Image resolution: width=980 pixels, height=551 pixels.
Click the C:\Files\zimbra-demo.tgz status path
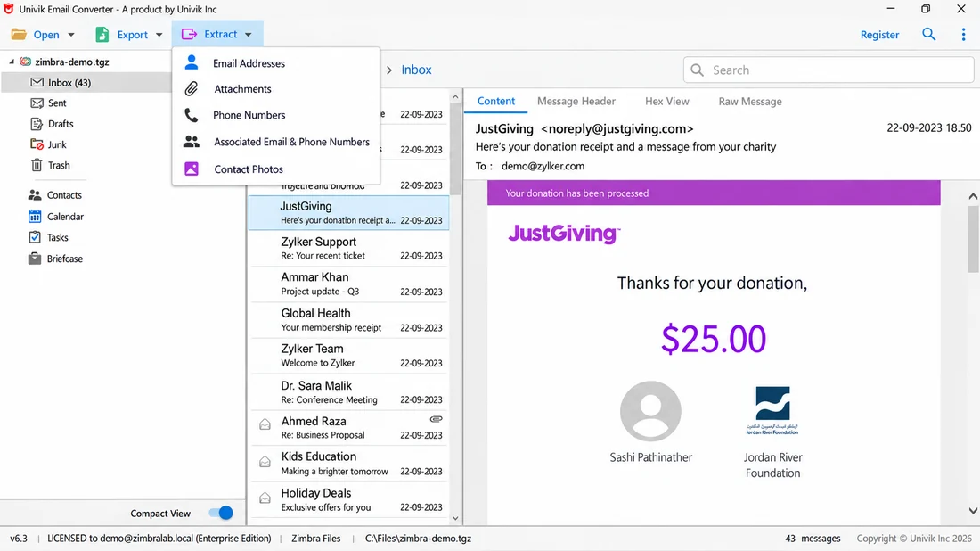pos(418,538)
